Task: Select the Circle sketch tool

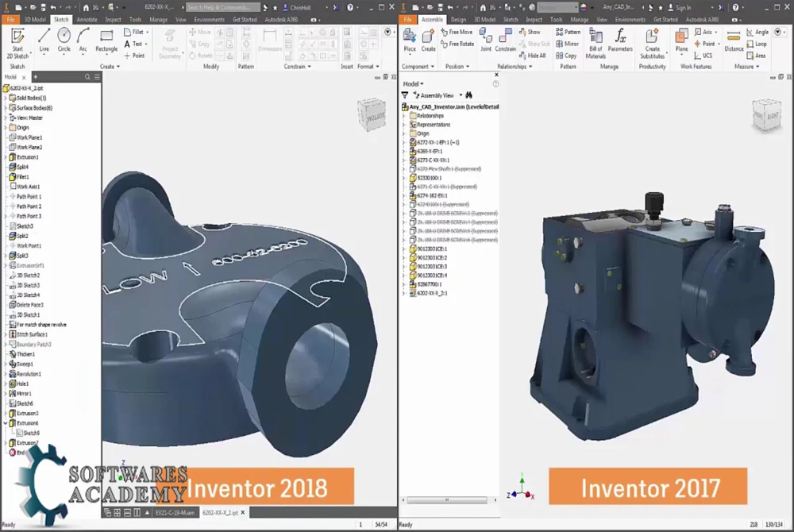Action: [64, 40]
